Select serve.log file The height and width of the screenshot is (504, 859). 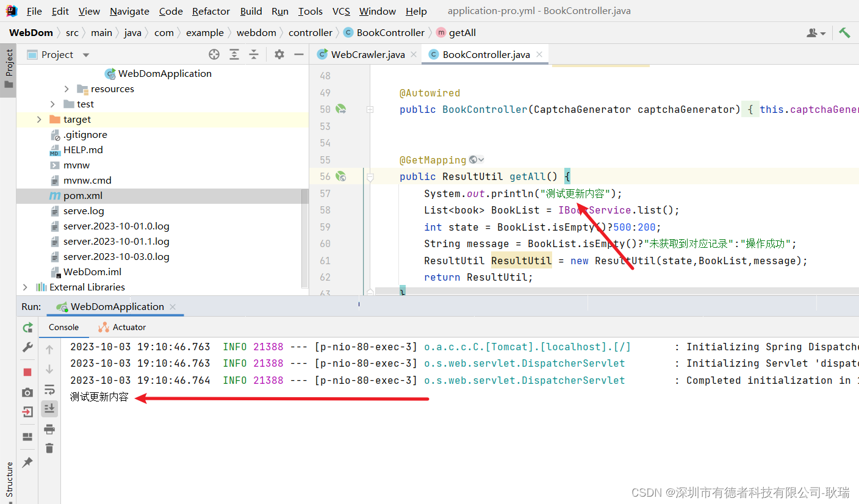point(84,211)
